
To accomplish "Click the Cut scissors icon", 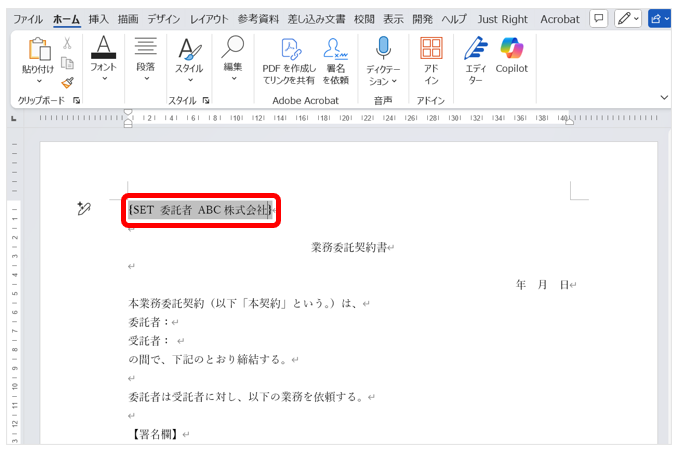I will point(67,43).
